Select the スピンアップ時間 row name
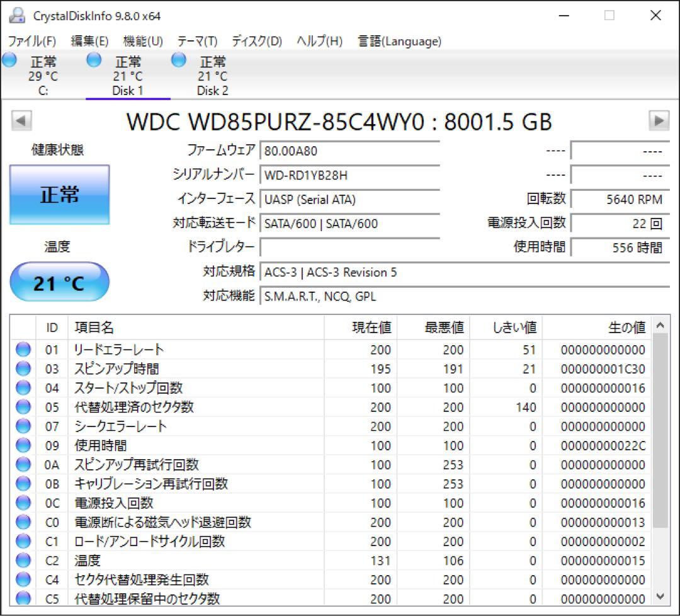 click(116, 368)
